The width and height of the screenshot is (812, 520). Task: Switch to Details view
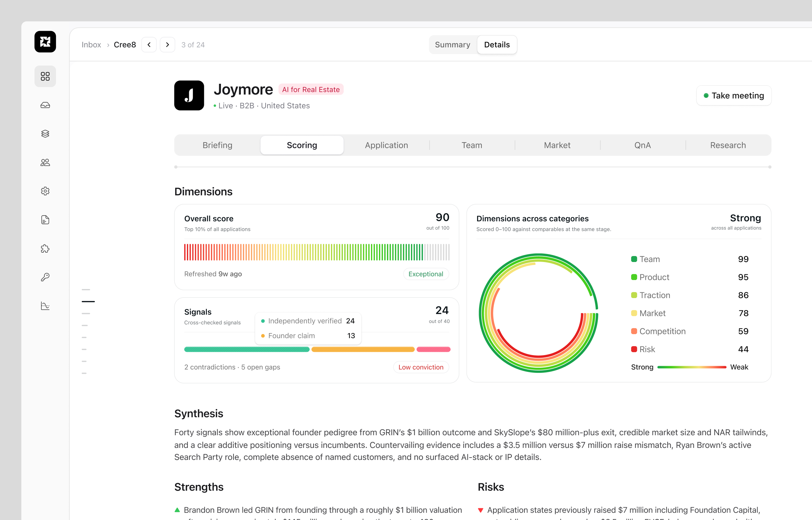[497, 45]
